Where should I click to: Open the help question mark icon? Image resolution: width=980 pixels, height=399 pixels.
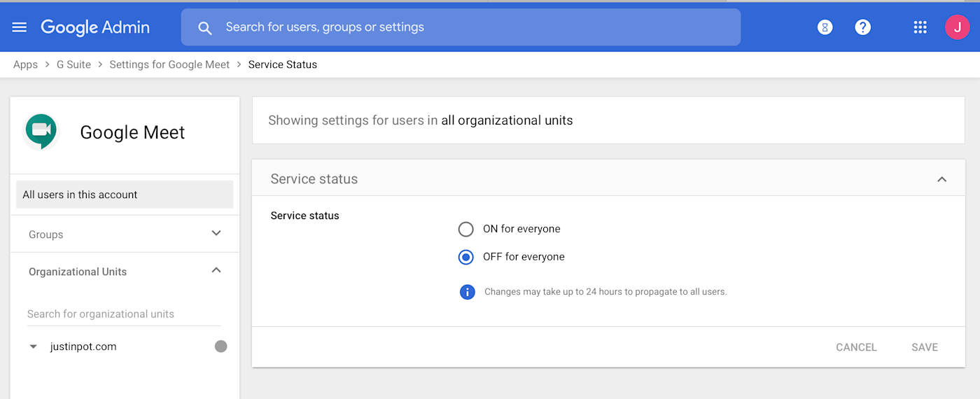point(863,27)
